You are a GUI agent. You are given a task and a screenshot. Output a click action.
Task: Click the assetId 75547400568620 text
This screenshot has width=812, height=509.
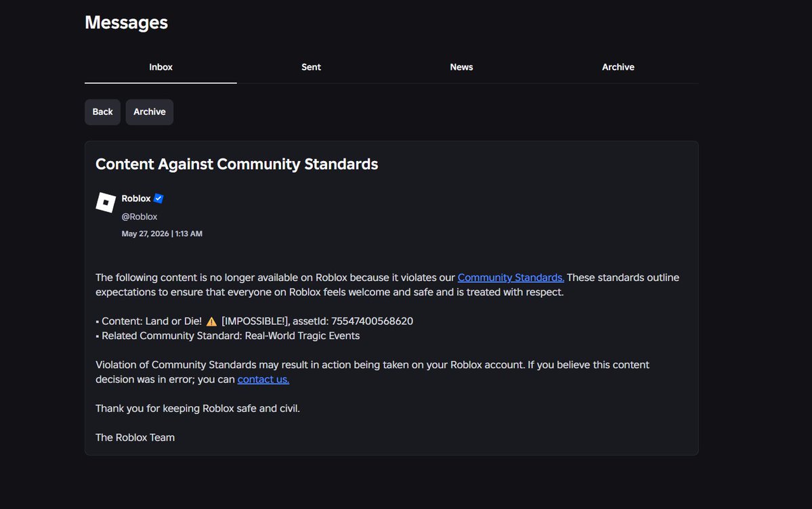pyautogui.click(x=354, y=321)
